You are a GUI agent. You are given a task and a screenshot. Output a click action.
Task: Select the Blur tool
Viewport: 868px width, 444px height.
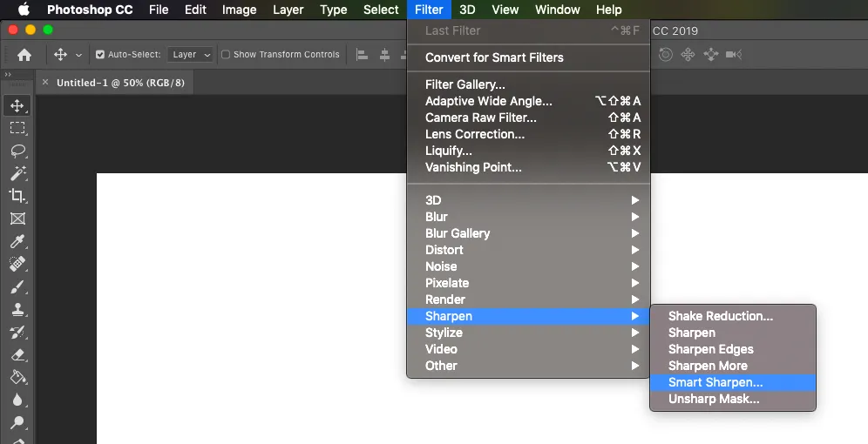(x=17, y=400)
